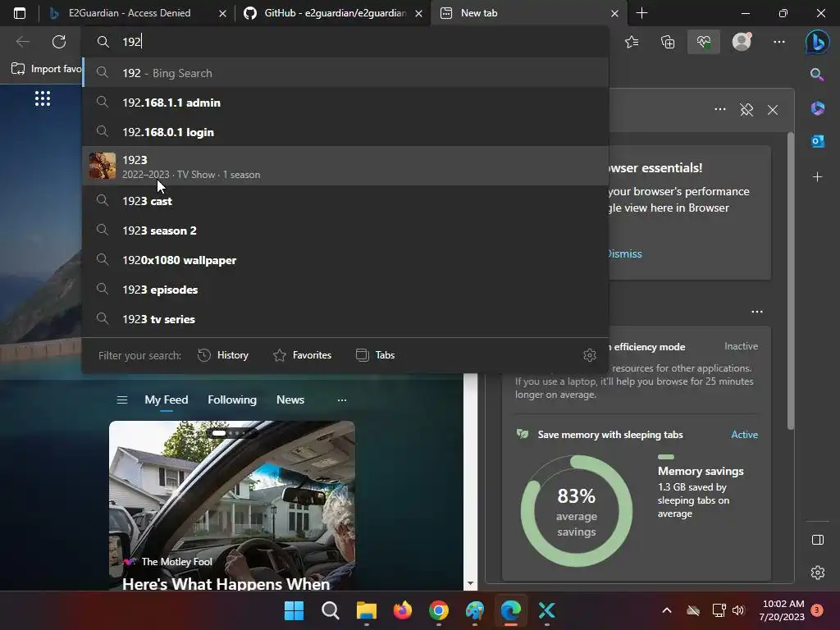
Task: Dismiss the browser essentials welcome card
Action: 625,254
